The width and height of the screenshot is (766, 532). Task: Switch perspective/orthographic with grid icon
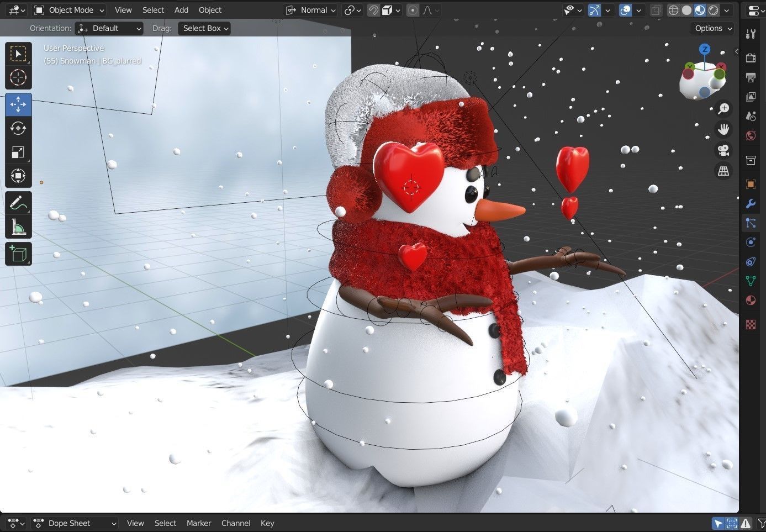click(x=723, y=171)
